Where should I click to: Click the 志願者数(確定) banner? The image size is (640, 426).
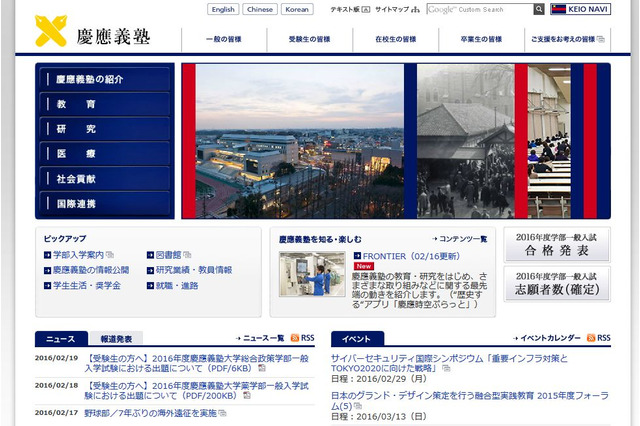pyautogui.click(x=557, y=284)
